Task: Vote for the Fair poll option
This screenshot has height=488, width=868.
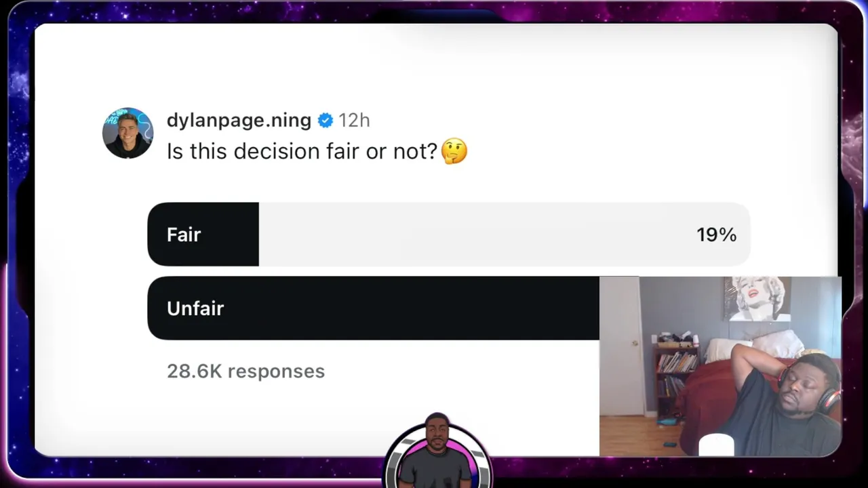Action: pos(449,235)
